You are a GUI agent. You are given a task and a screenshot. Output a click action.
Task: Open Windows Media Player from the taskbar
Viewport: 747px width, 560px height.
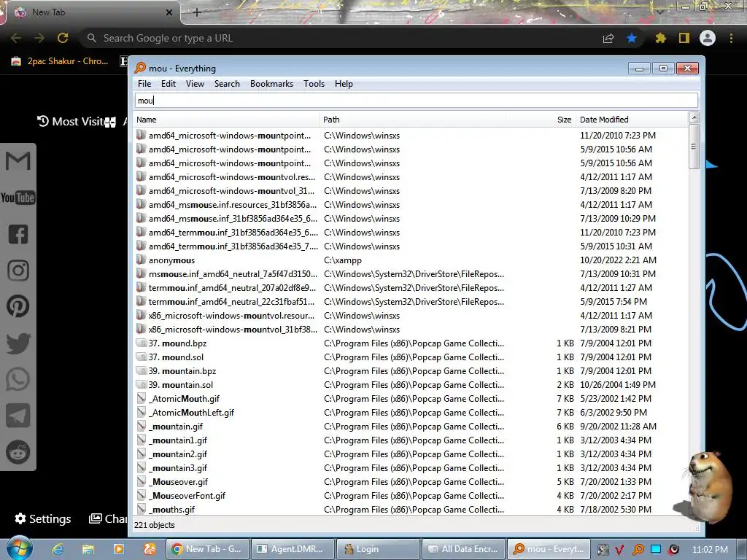(x=119, y=549)
